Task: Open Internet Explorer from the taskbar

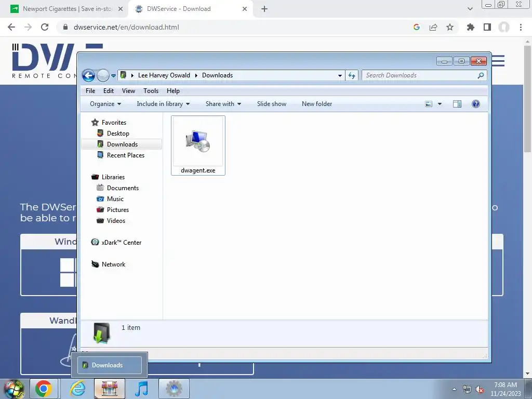Action: coord(77,389)
